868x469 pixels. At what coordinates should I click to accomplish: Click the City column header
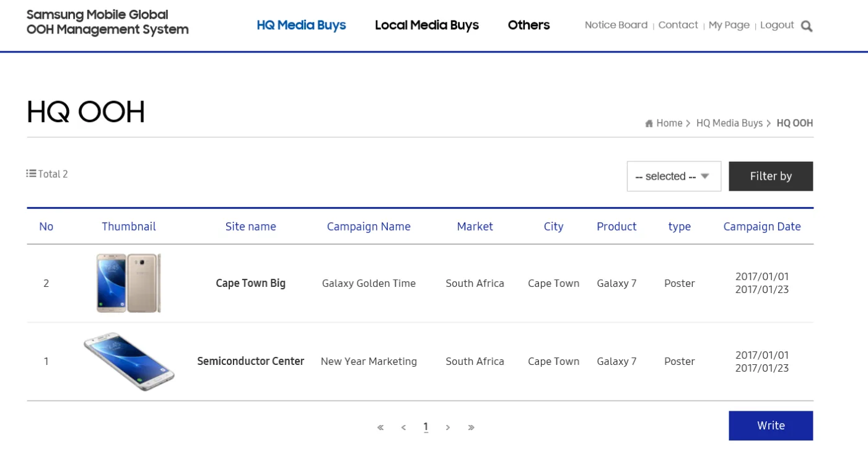tap(553, 227)
